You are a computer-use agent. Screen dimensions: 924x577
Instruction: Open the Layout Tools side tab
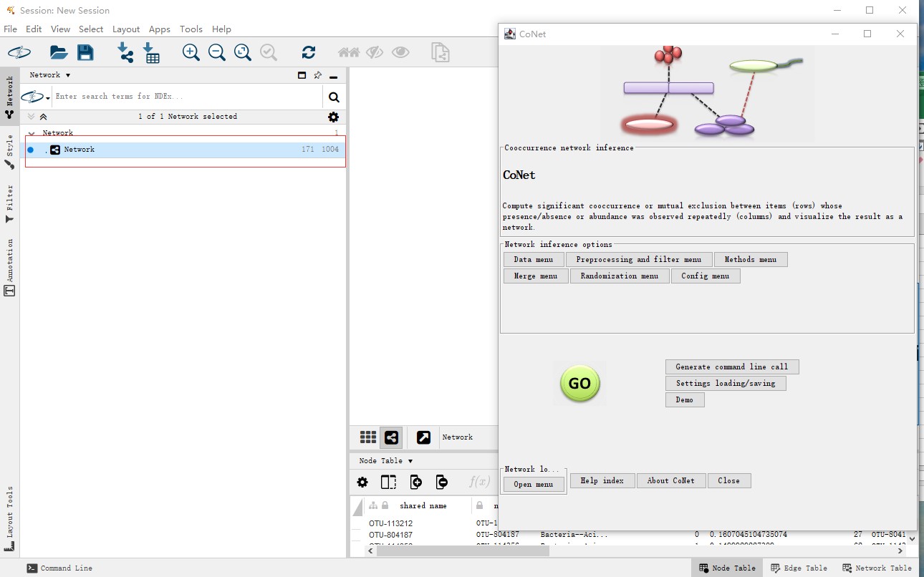(9, 518)
